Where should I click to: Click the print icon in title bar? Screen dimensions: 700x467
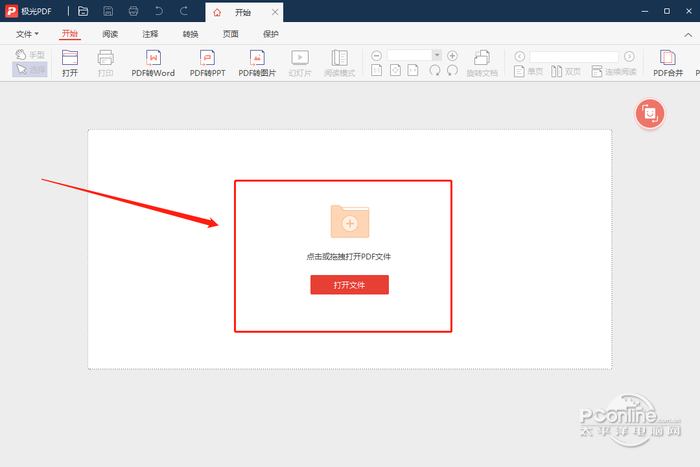click(x=133, y=11)
